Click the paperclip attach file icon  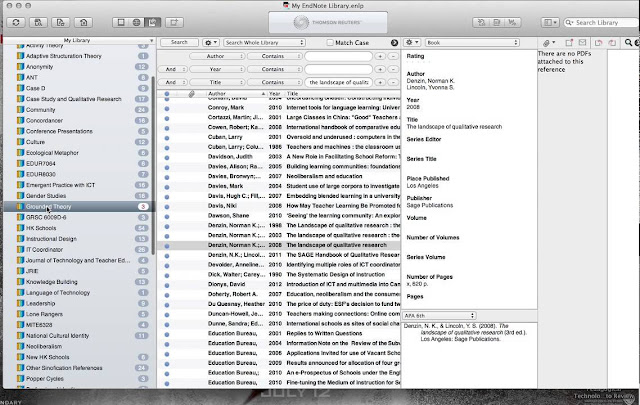pyautogui.click(x=549, y=43)
